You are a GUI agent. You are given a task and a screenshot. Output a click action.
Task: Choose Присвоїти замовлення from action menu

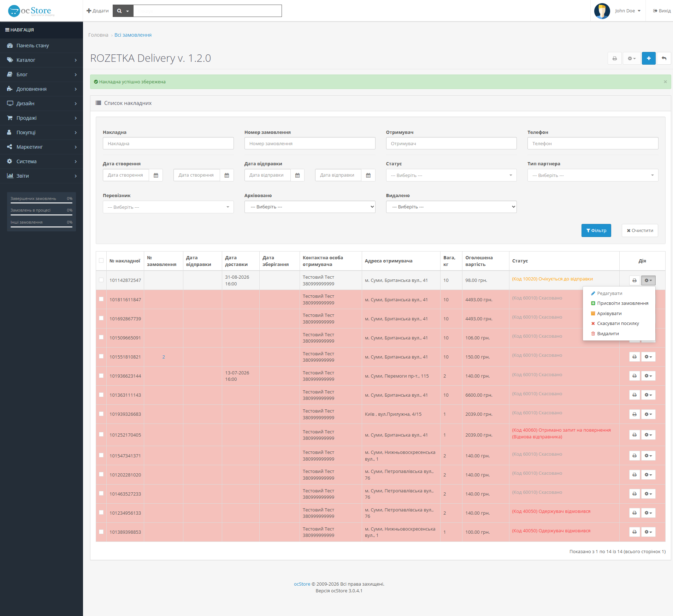tap(619, 303)
